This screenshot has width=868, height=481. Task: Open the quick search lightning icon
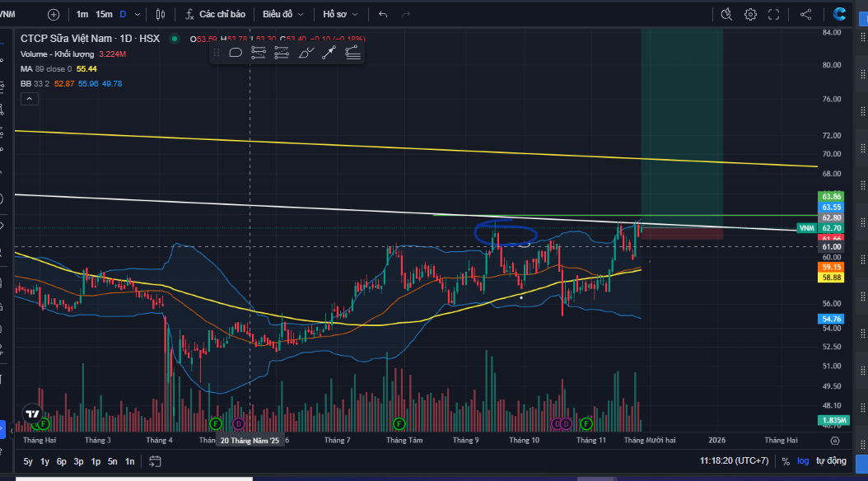point(726,14)
